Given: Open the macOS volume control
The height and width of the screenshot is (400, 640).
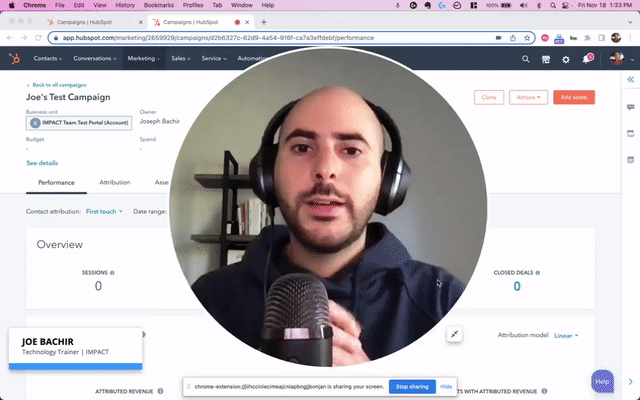Looking at the screenshot, I should 524,5.
